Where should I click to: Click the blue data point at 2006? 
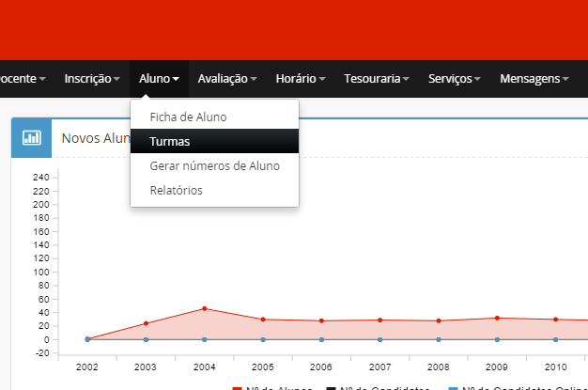321,339
